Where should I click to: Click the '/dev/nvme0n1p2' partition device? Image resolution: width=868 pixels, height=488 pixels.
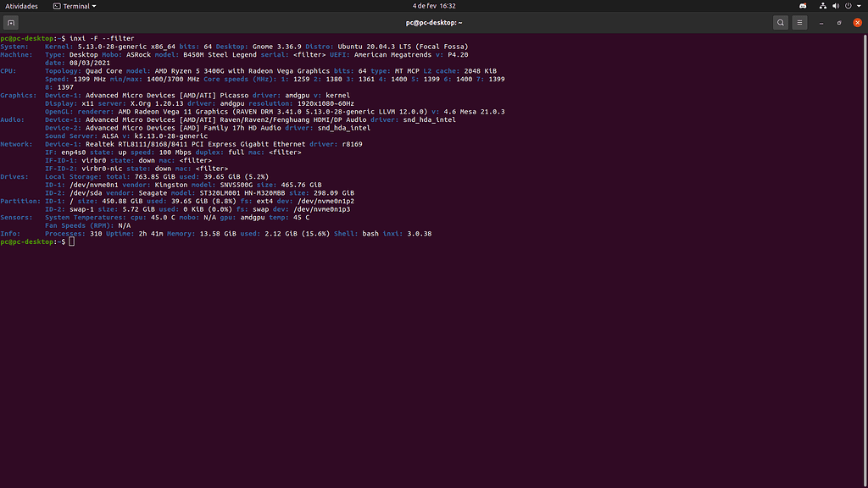(325, 201)
